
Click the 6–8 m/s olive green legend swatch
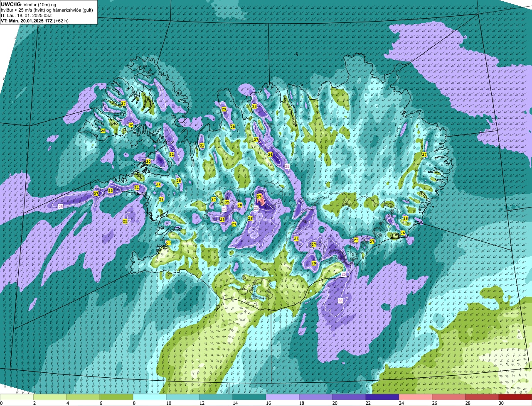[x=116, y=397]
